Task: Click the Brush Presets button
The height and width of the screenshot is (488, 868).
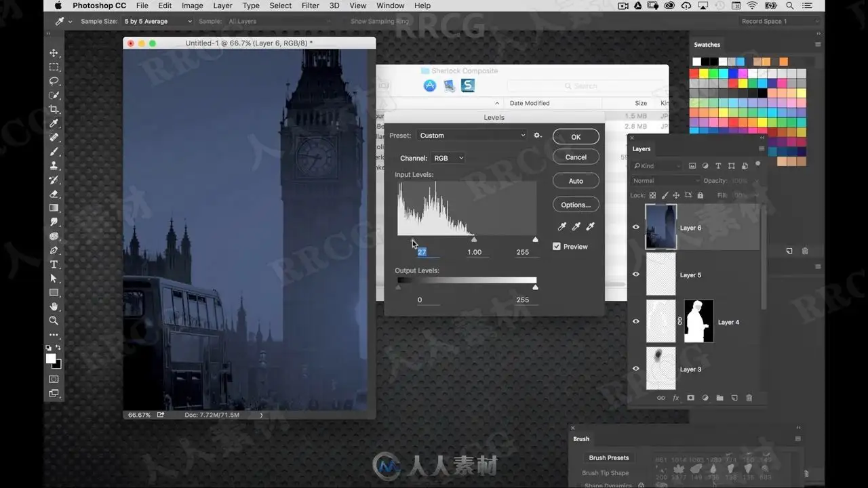Action: click(x=609, y=458)
